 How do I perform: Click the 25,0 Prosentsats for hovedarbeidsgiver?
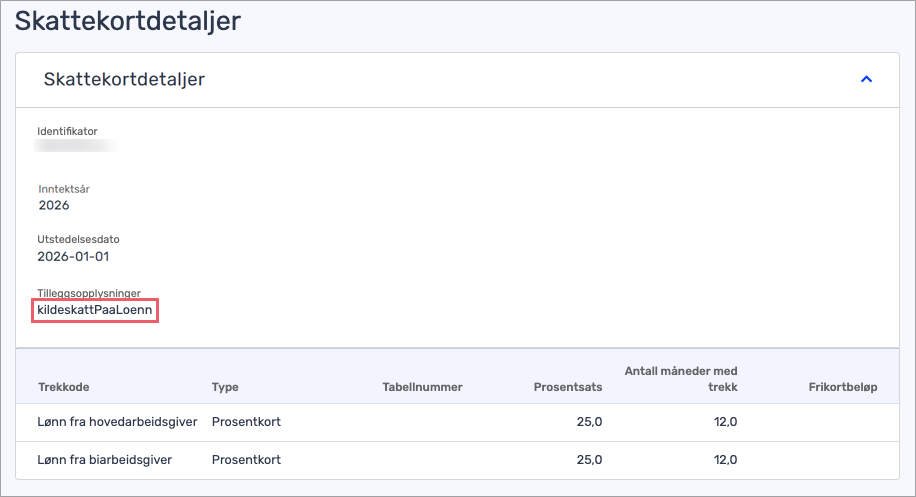[589, 422]
